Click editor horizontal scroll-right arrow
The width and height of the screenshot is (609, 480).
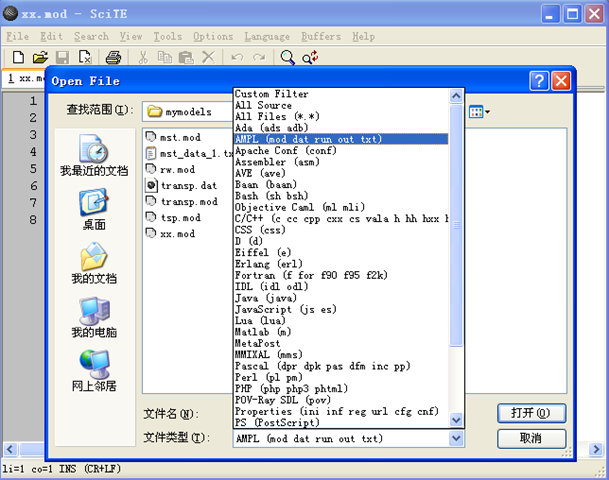pos(595,449)
